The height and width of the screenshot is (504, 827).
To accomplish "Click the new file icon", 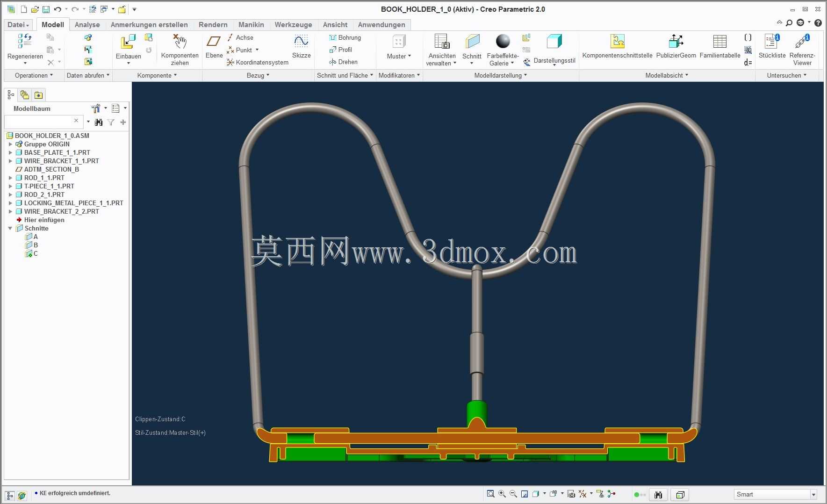I will click(24, 9).
